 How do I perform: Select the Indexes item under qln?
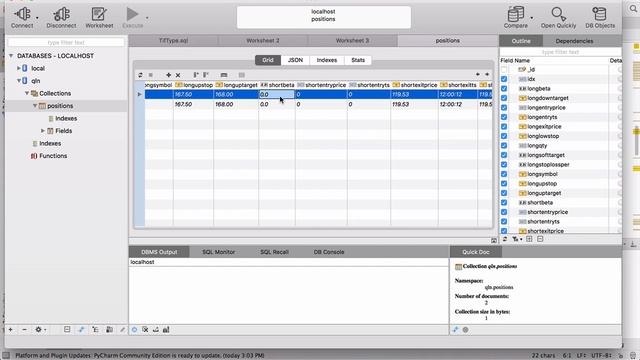point(50,143)
